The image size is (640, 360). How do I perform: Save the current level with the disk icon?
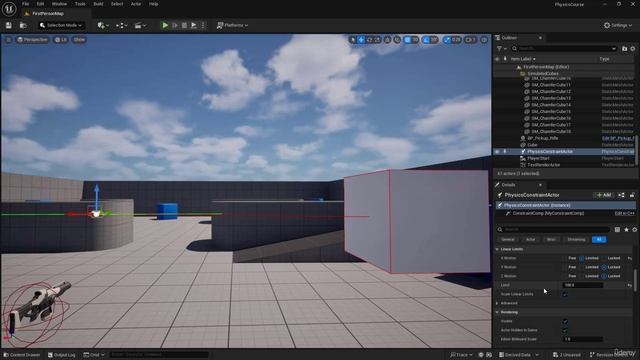pyautogui.click(x=9, y=25)
